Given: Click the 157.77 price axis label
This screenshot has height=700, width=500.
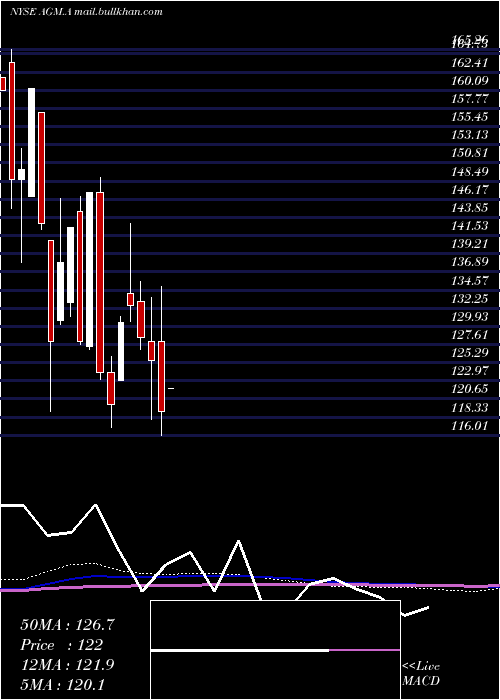Looking at the screenshot, I should pyautogui.click(x=470, y=99).
